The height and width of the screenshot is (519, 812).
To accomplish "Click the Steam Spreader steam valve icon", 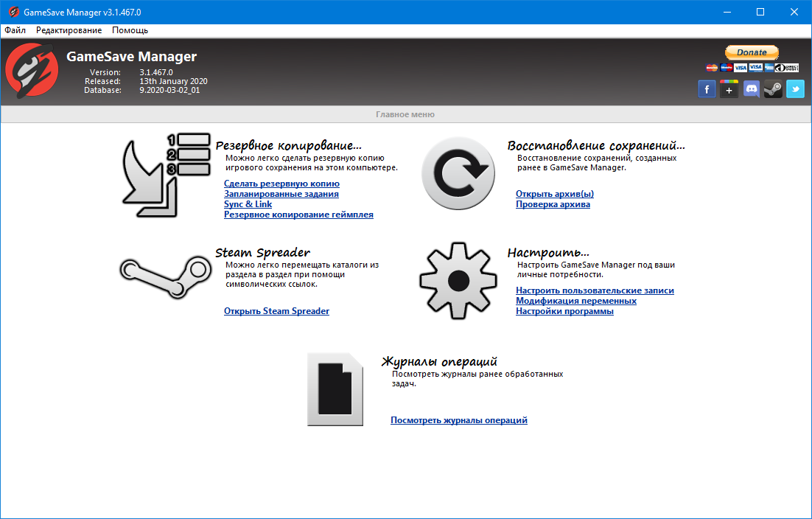I will click(165, 276).
